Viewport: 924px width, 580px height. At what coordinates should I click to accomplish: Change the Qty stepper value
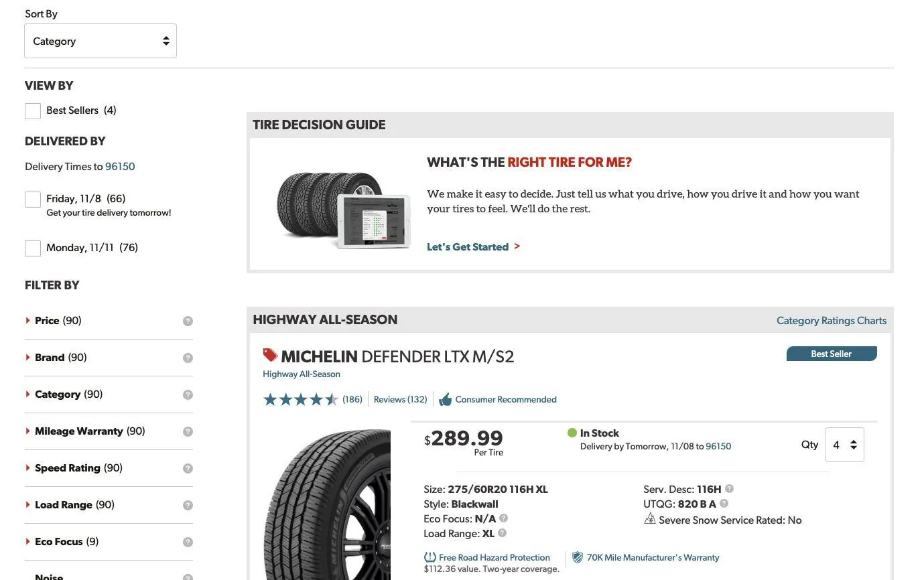(x=844, y=445)
